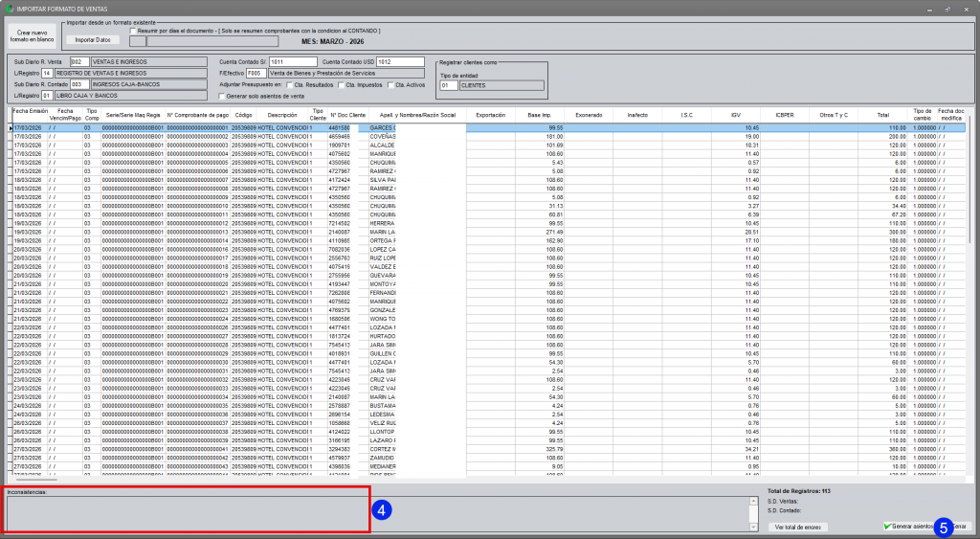Click the 'Base Imp.' column header
The height and width of the screenshot is (539, 980).
(x=540, y=115)
